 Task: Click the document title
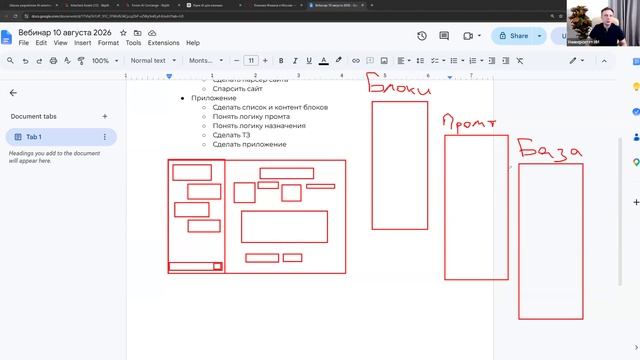(64, 32)
